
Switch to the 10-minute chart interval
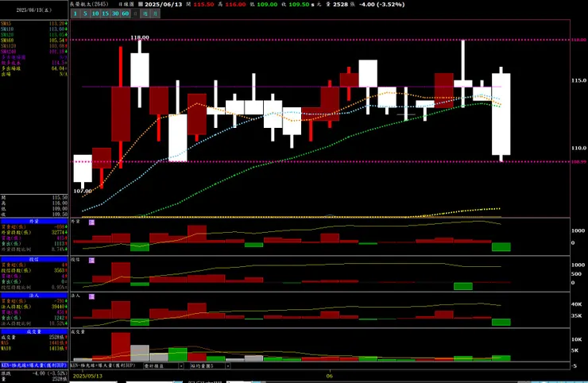[95, 14]
